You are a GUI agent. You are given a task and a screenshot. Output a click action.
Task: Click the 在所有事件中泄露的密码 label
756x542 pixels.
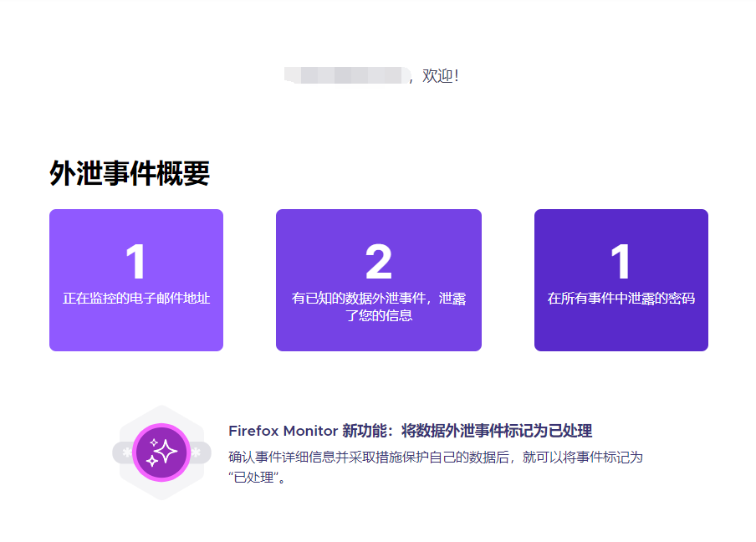621,299
